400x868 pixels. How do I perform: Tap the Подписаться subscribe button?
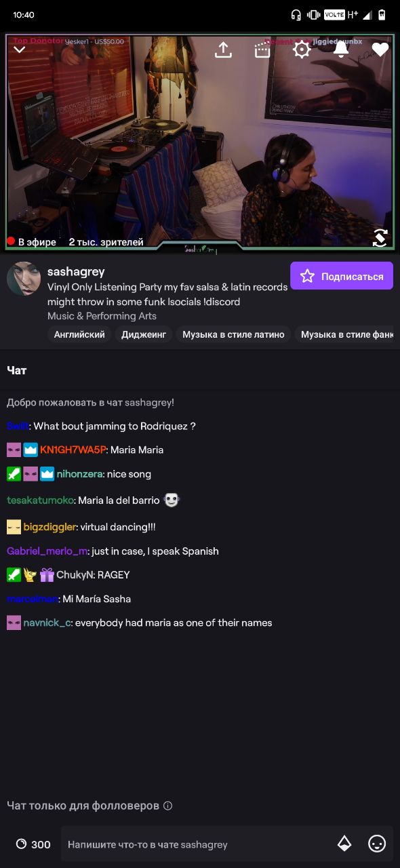342,276
